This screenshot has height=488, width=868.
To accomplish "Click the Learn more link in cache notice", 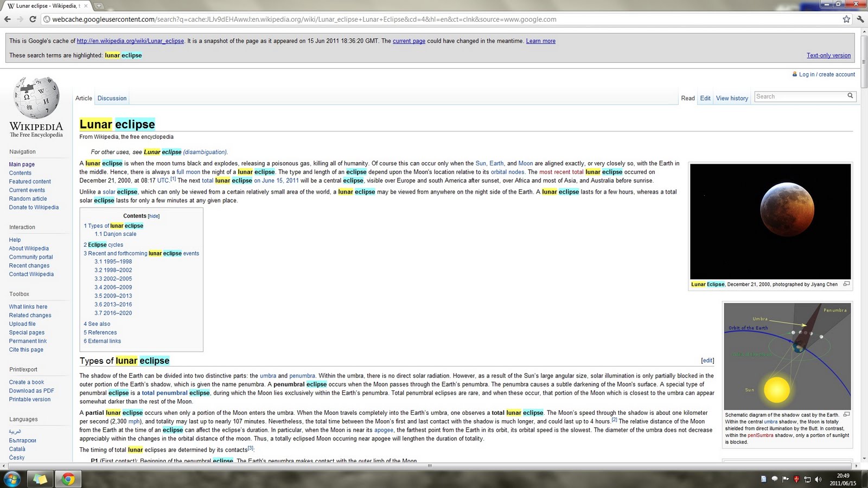I will [540, 41].
